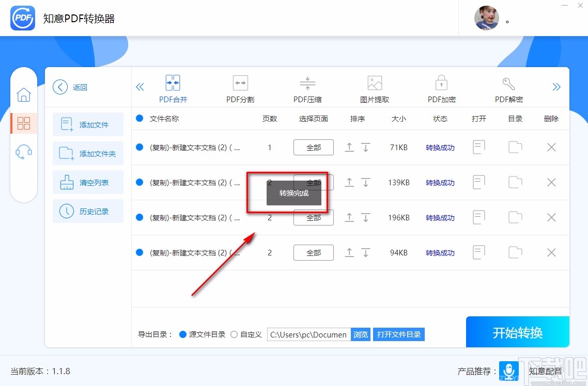Click 打开文件目录 to open output folder

point(398,334)
